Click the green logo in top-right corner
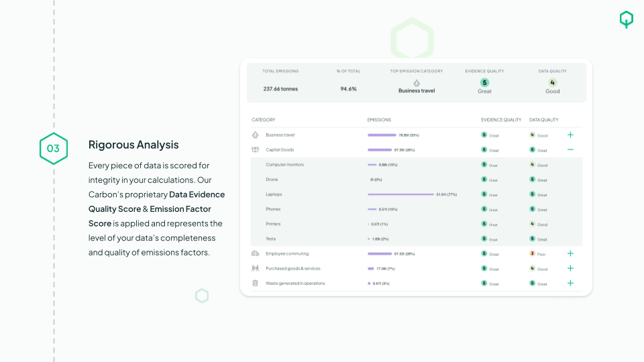This screenshot has width=644, height=362. [x=626, y=20]
